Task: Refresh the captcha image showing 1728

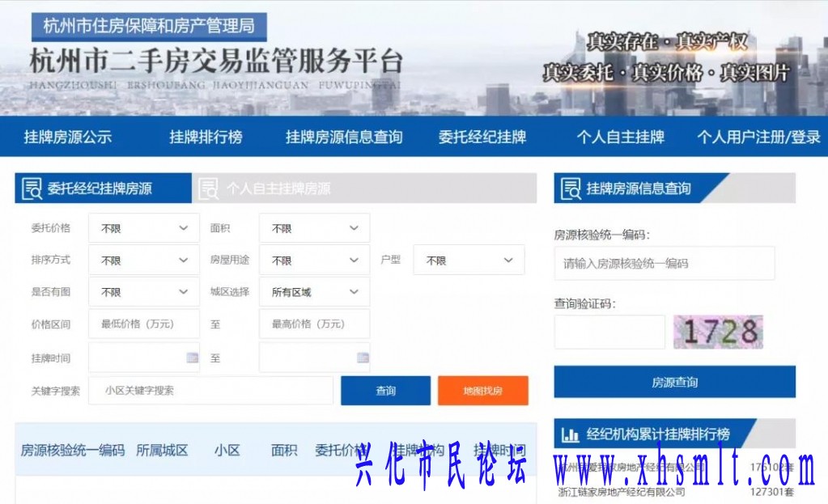Action: pyautogui.click(x=718, y=332)
